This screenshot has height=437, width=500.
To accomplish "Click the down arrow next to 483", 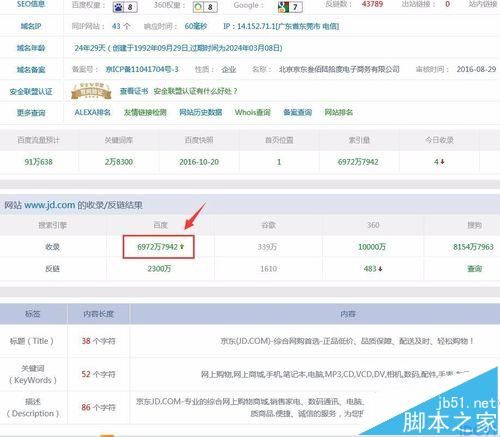I will (x=380, y=269).
